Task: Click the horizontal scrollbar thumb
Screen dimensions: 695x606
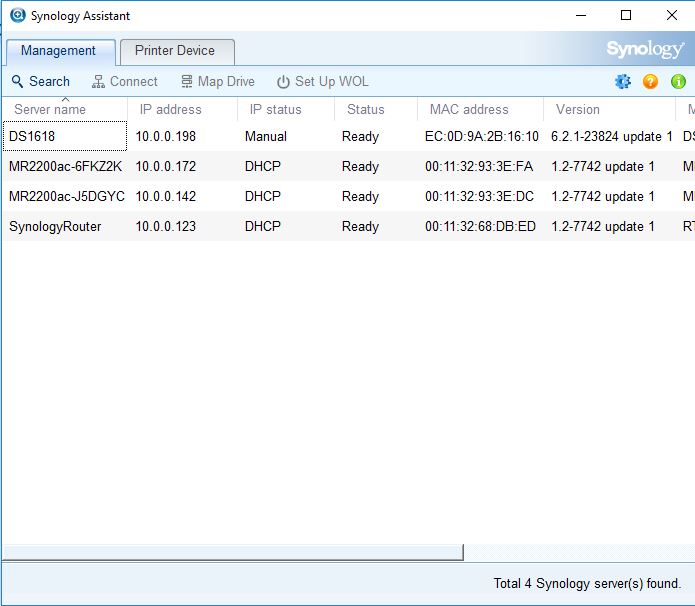Action: 233,552
